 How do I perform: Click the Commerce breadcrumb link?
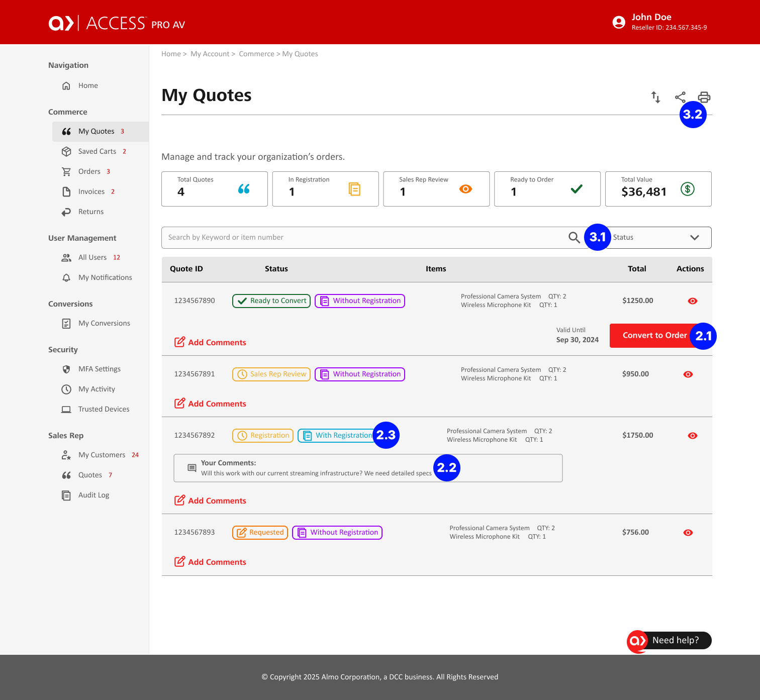[256, 54]
